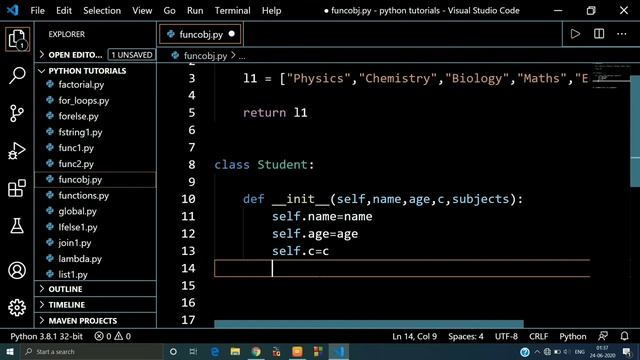Open the Help menu

[x=271, y=10]
